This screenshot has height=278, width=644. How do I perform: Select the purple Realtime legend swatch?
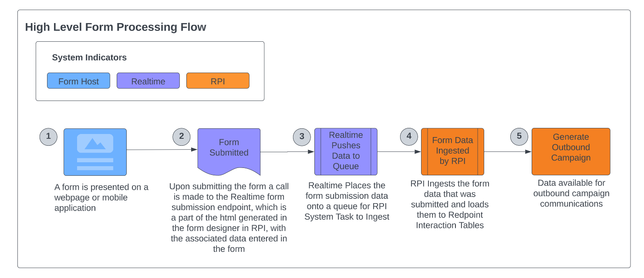[148, 81]
